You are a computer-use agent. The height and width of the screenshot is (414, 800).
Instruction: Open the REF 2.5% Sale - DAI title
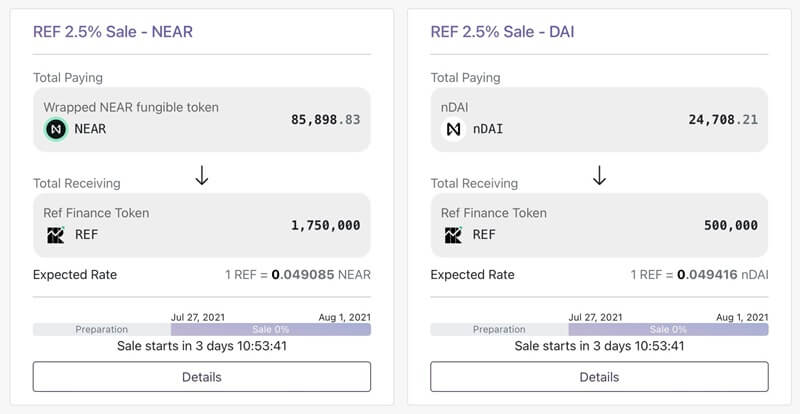(503, 32)
